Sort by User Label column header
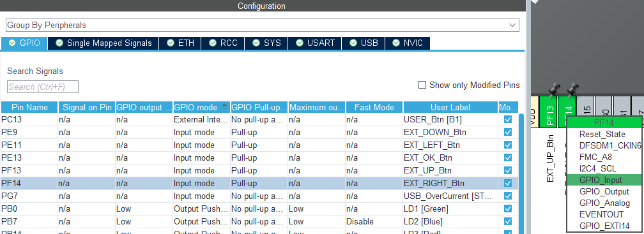 coord(450,107)
